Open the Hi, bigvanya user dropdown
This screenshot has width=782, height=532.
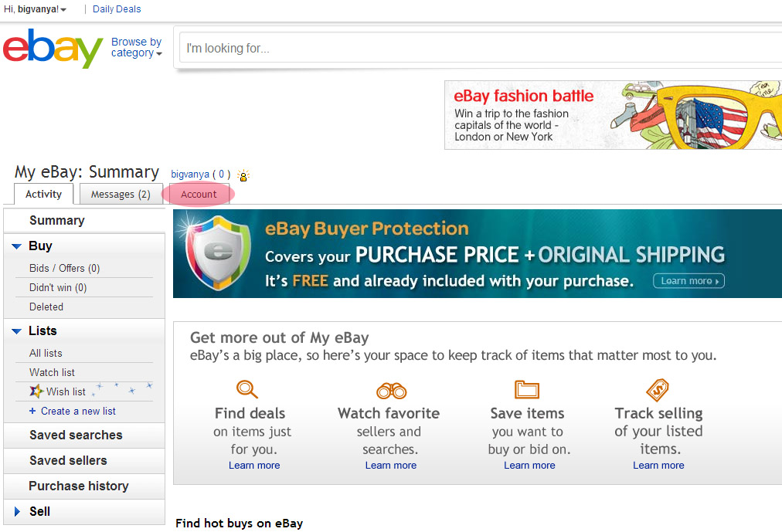click(35, 9)
